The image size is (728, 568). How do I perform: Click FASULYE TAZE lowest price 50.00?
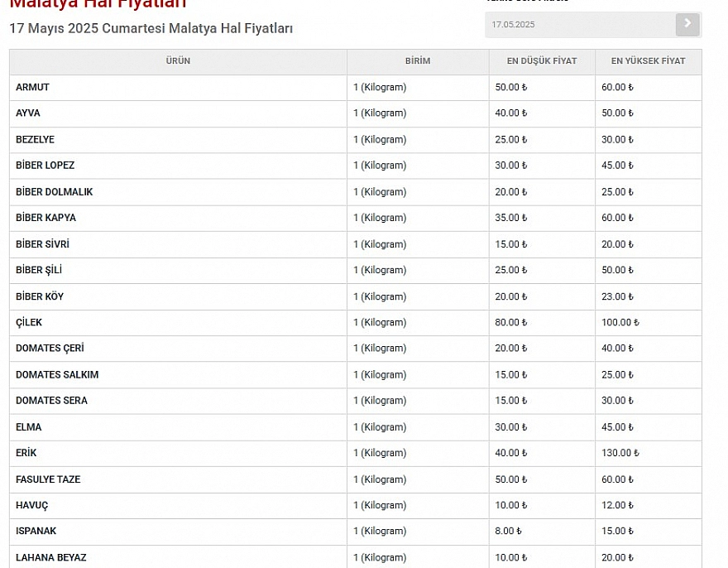(x=510, y=479)
